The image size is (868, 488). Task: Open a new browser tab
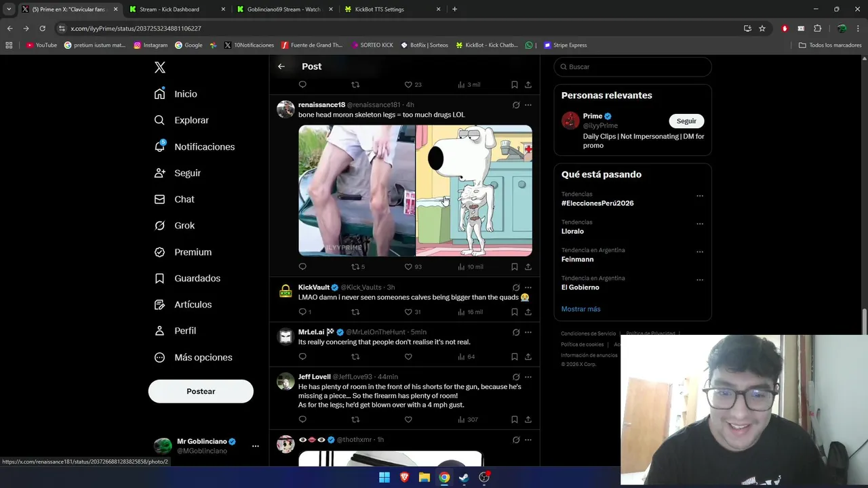point(454,9)
